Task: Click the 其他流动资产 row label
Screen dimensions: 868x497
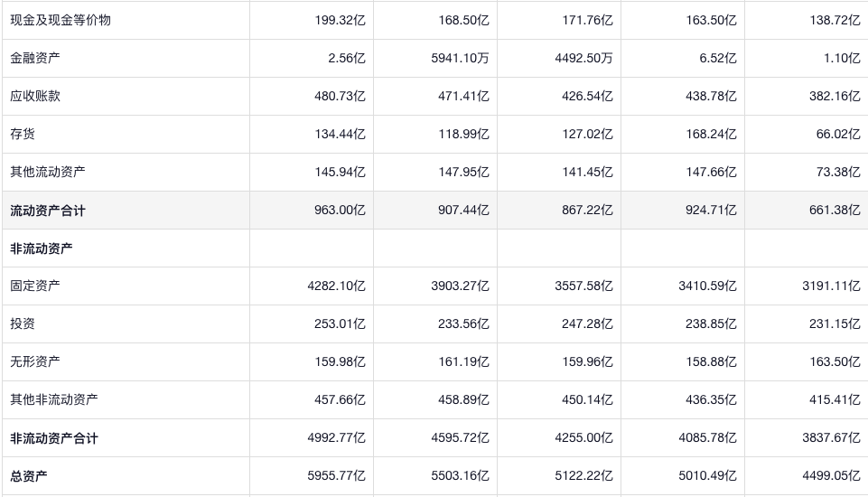Action: pos(49,172)
